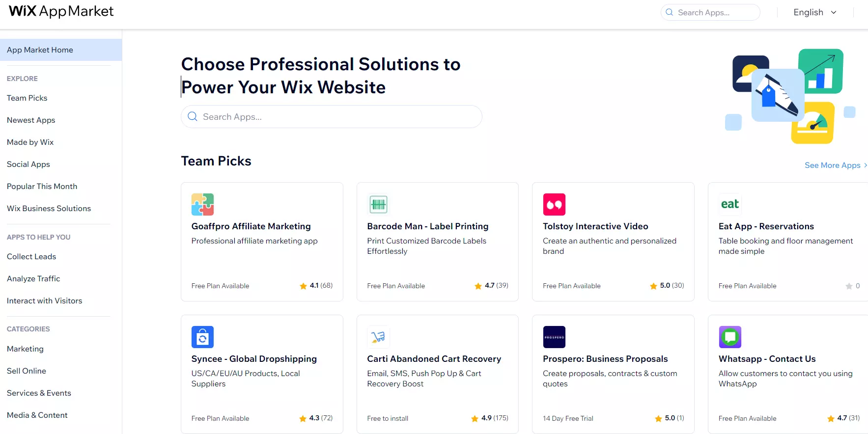Open Team Picks in sidebar
The width and height of the screenshot is (868, 434).
[27, 98]
